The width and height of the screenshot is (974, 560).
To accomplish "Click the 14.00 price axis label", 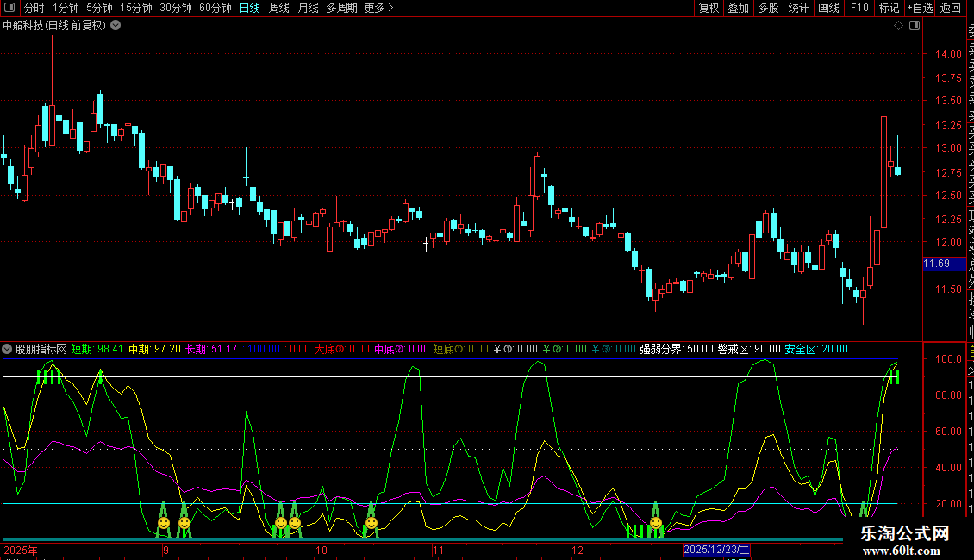I will coord(948,54).
